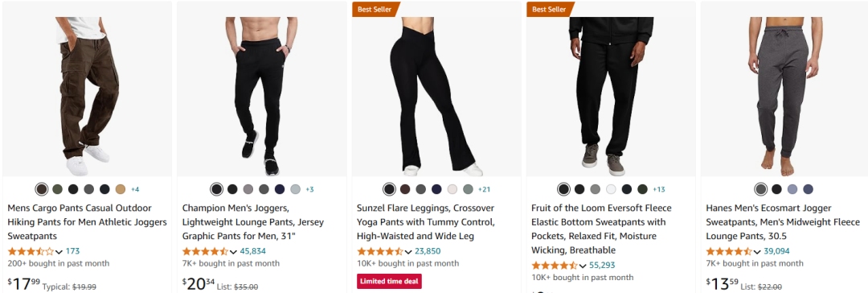View +4 more colors for Cargo Pants

pyautogui.click(x=135, y=189)
